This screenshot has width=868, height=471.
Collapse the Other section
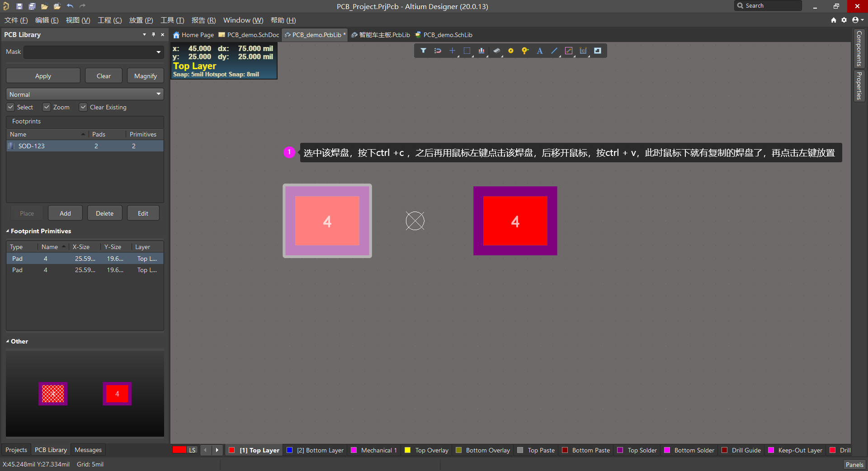(x=8, y=341)
